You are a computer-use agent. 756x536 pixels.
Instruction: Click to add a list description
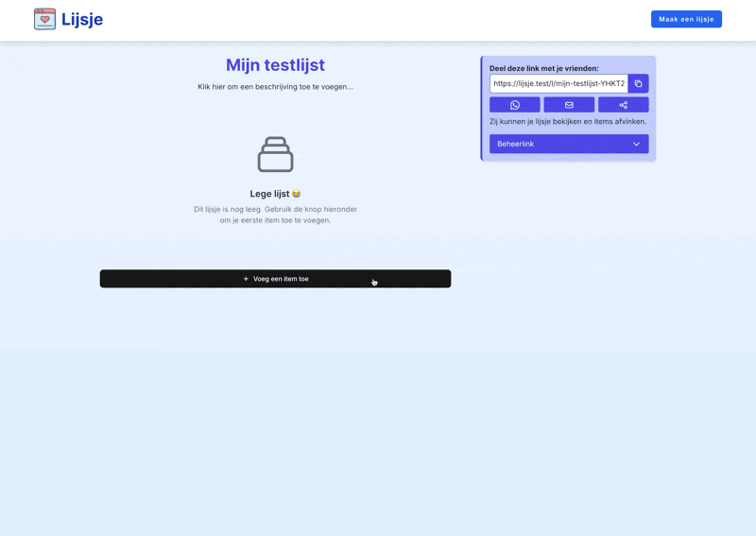tap(275, 87)
